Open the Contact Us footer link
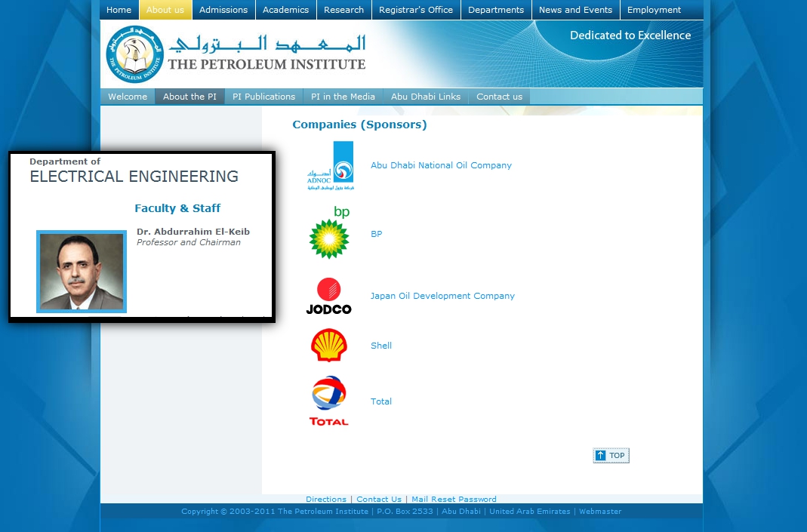 (x=379, y=499)
